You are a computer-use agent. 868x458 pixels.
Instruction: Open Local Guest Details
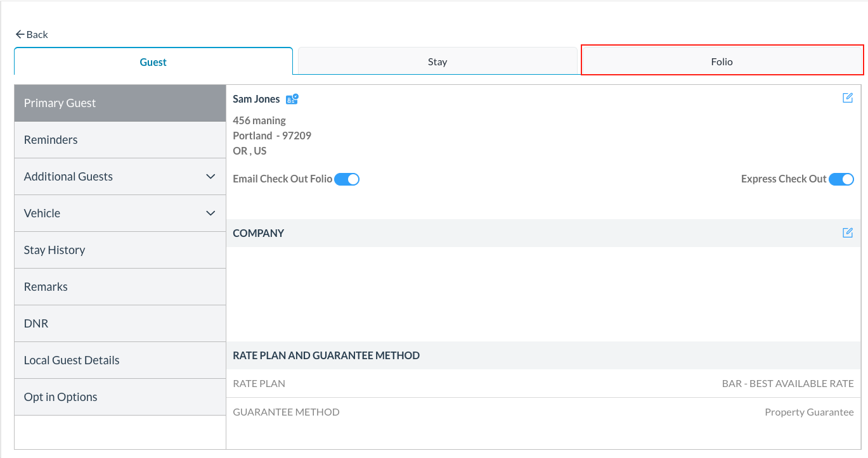(120, 360)
